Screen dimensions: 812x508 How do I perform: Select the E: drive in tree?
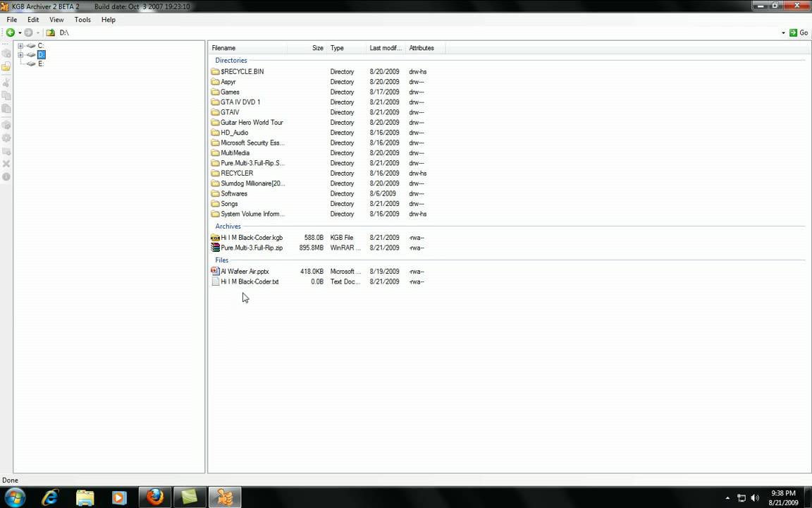click(41, 64)
